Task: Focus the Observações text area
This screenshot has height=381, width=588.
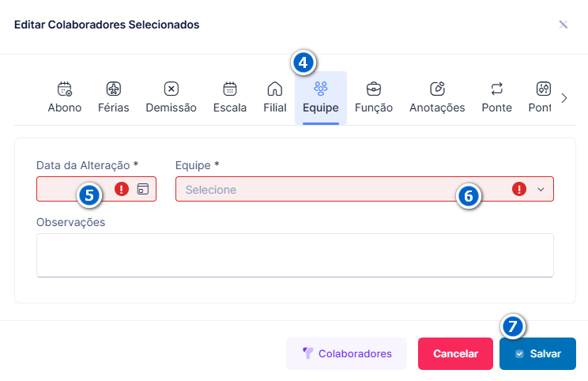Action: click(295, 255)
